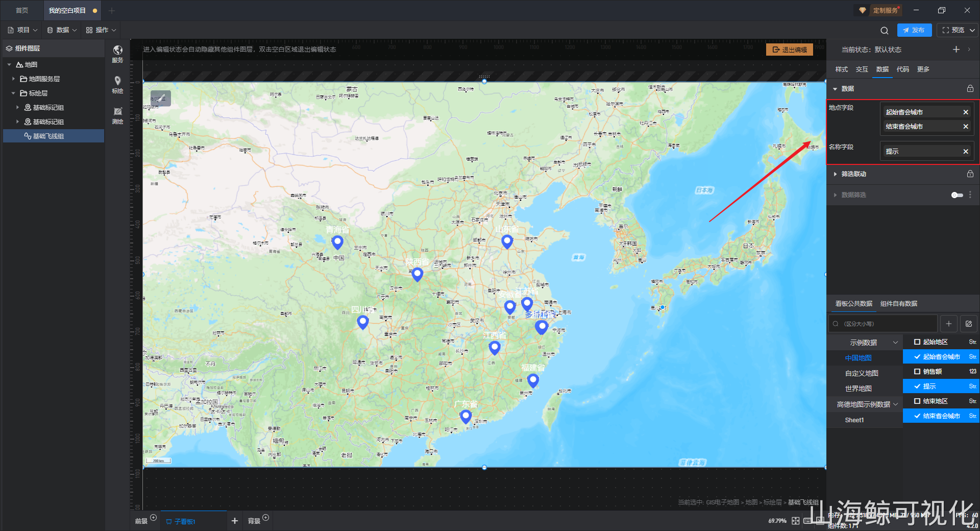Image resolution: width=980 pixels, height=531 pixels.
Task: Collapse the 示例数据 group
Action: point(895,343)
